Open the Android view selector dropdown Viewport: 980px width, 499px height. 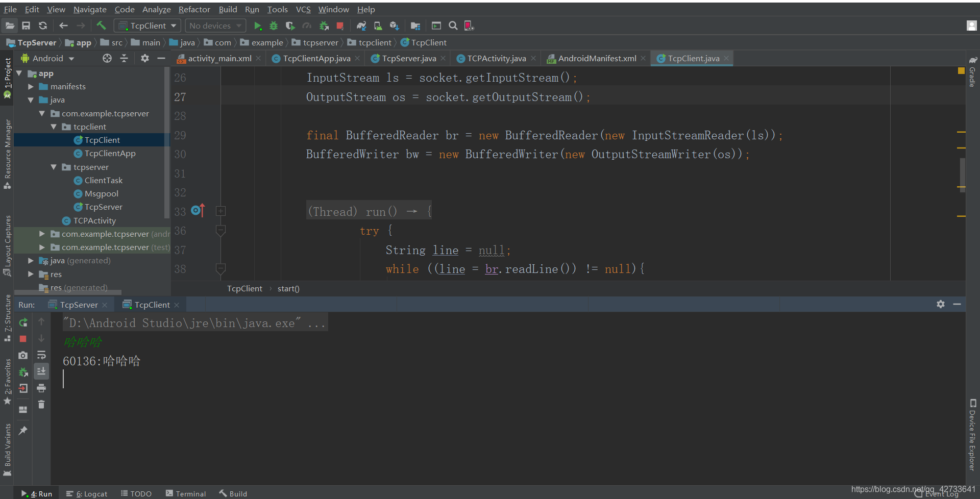tap(47, 58)
